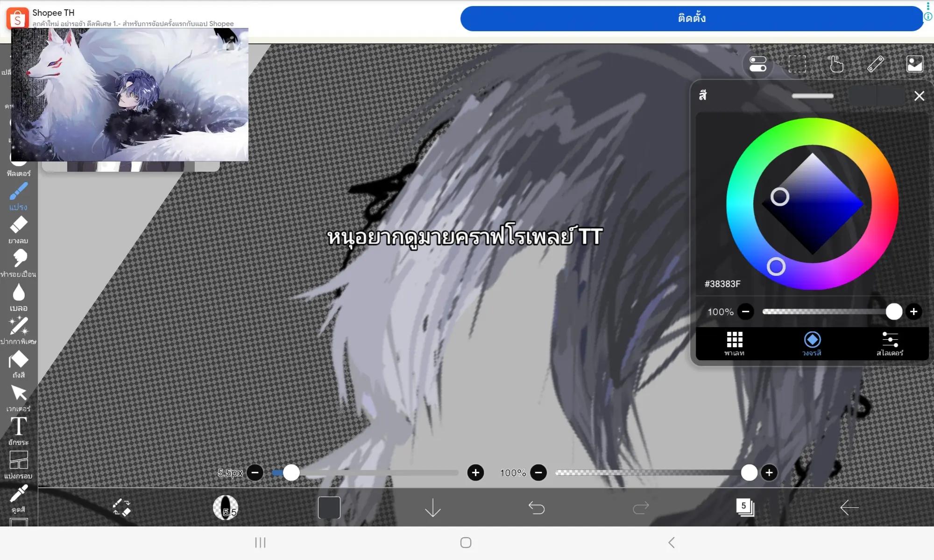Toggle brush and eraser swap button
Viewport: 934px width, 560px height.
(121, 507)
